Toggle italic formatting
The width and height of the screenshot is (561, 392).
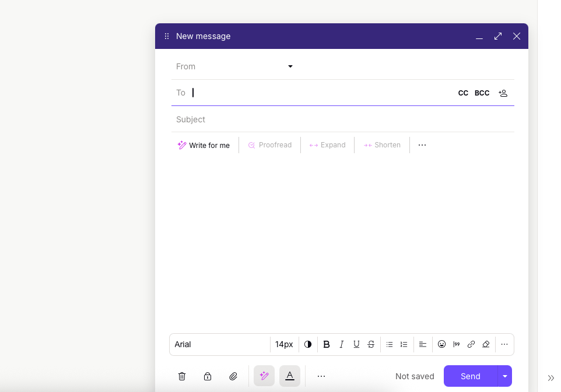click(x=342, y=344)
